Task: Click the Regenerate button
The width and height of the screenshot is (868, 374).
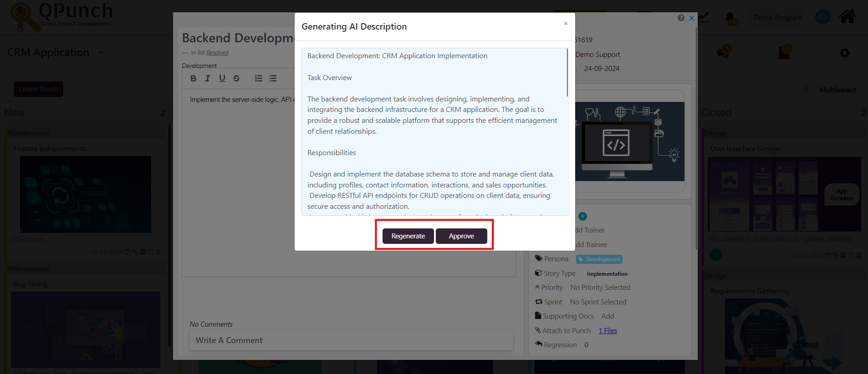Action: point(408,236)
